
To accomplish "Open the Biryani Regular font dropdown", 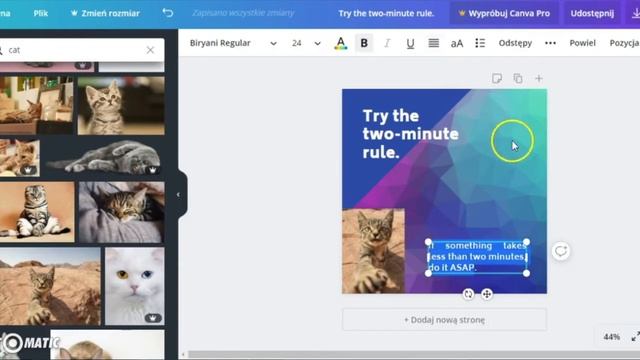I will pyautogui.click(x=233, y=43).
